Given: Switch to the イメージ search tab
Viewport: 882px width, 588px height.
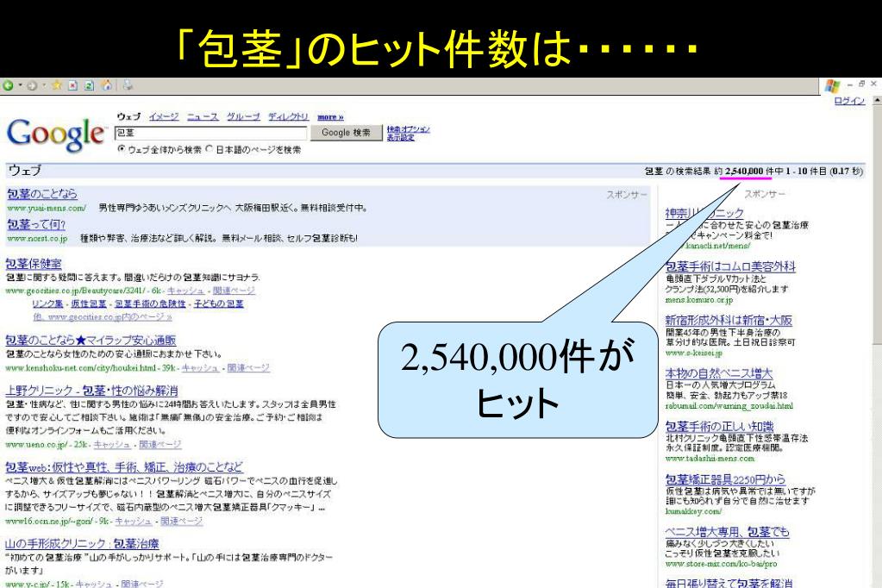Looking at the screenshot, I should tap(164, 116).
